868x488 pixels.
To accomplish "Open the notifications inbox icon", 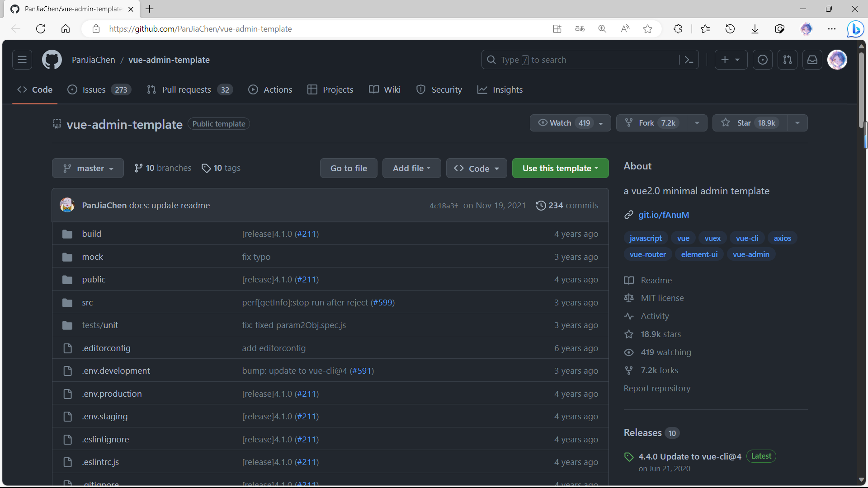I will [812, 60].
